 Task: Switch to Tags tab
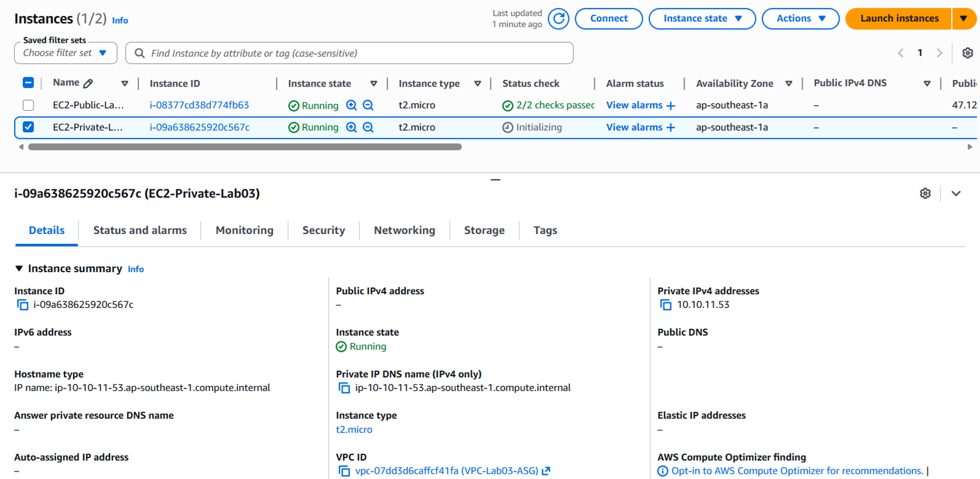click(x=545, y=230)
